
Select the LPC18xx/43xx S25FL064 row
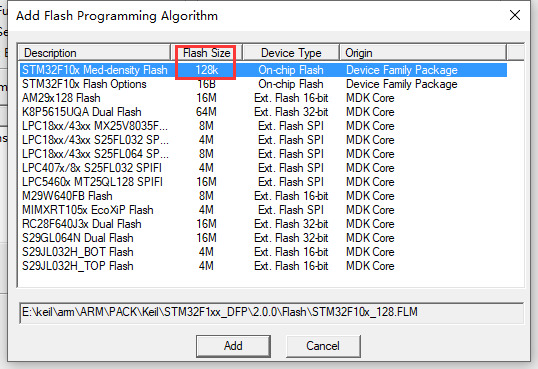[263, 154]
